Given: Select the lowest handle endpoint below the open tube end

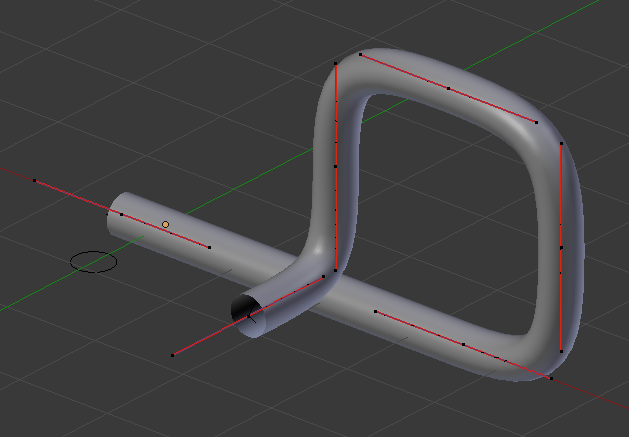Looking at the screenshot, I should 173,355.
